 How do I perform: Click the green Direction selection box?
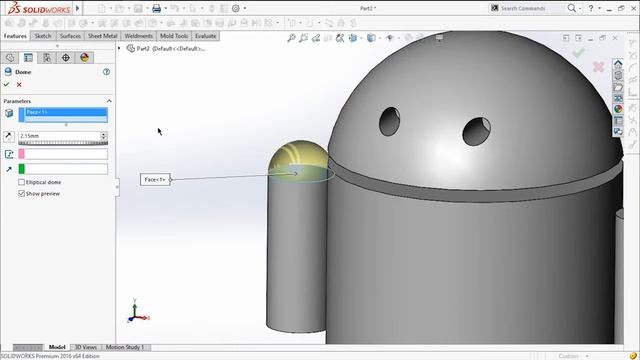pos(63,169)
